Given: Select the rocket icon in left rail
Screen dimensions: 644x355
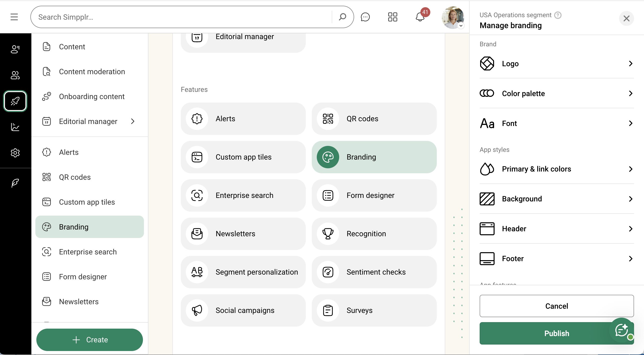Looking at the screenshot, I should (15, 101).
